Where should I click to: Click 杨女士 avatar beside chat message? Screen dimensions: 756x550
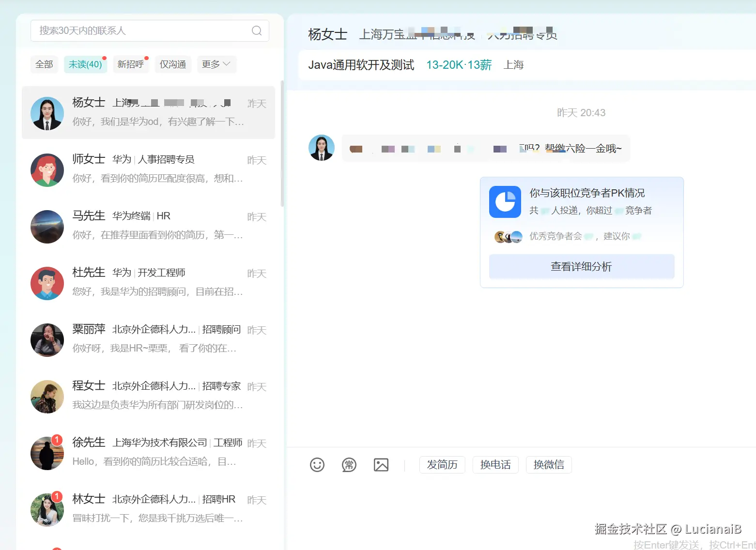pos(322,148)
